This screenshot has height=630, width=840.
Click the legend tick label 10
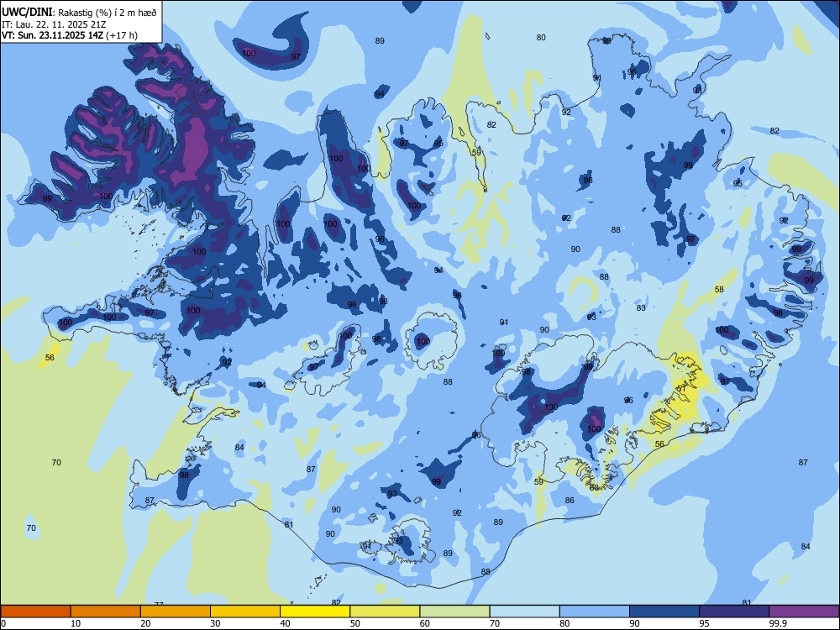click(76, 623)
